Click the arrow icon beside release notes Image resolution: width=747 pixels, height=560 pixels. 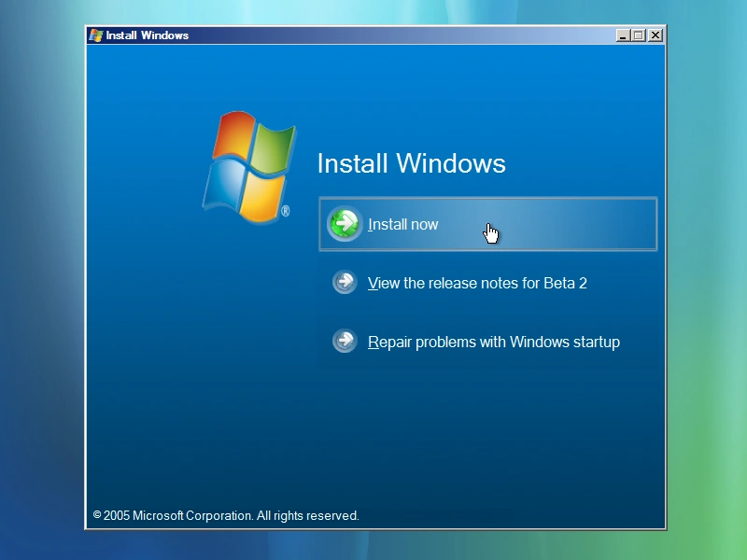click(x=345, y=283)
